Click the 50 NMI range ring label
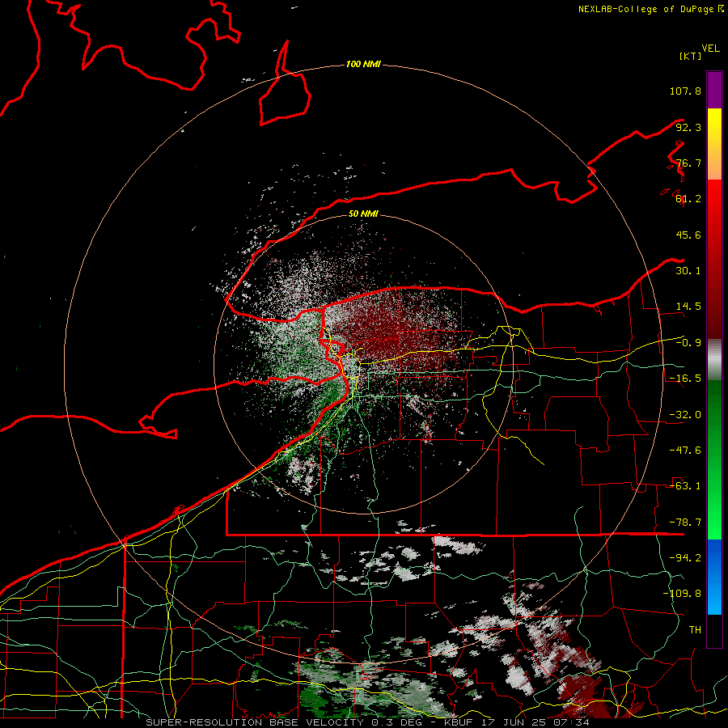 coord(363,214)
